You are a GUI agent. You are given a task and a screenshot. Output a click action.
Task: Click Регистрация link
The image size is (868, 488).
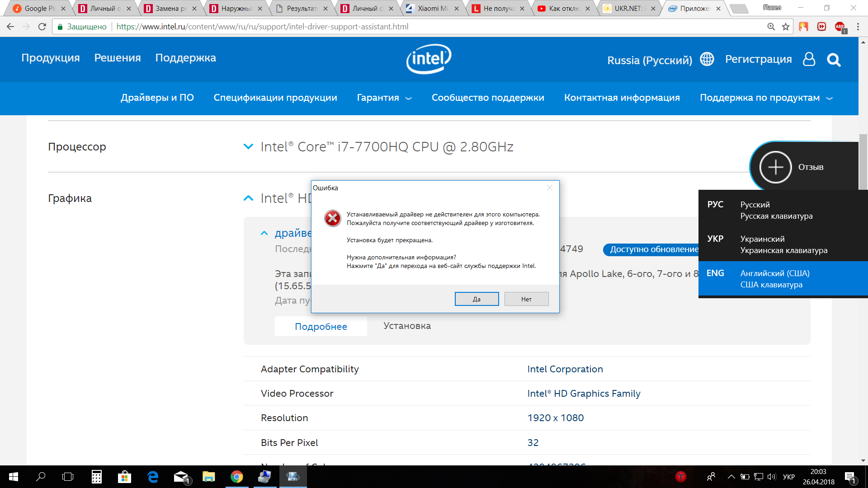point(759,59)
